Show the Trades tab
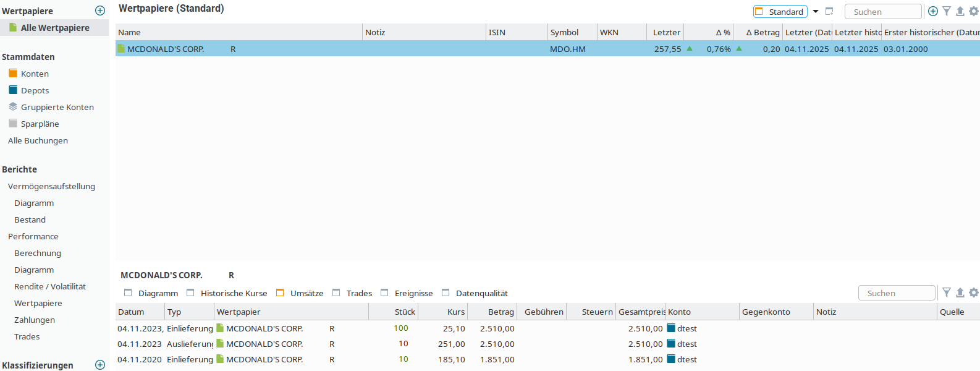Viewport: 980px width, 371px height. [x=358, y=293]
